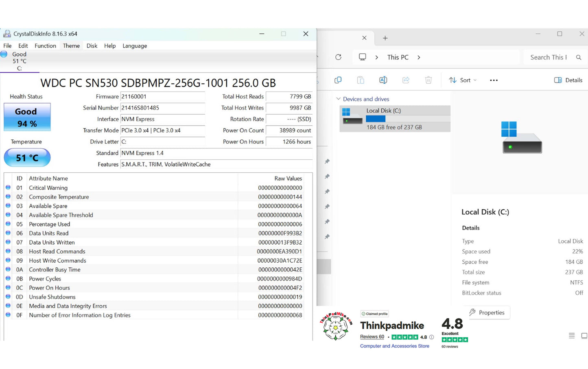Click status dot beside Host Write Commands
The width and height of the screenshot is (588, 369).
8,260
